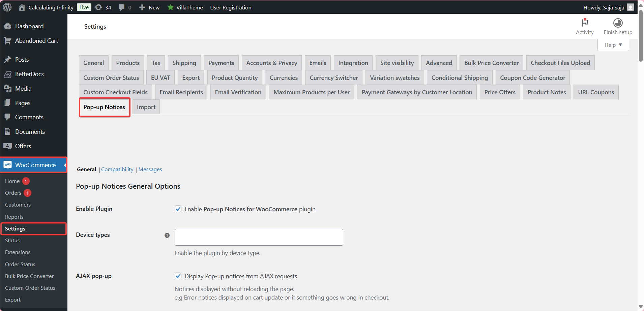Click the Finish setup progress icon
Screen dimensions: 644x311
618,23
